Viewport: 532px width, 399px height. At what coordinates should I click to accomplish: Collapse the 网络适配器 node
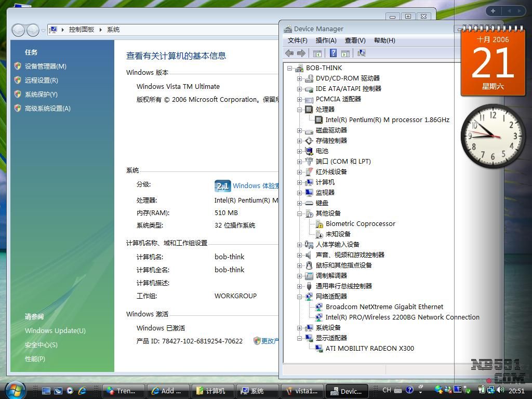299,297
